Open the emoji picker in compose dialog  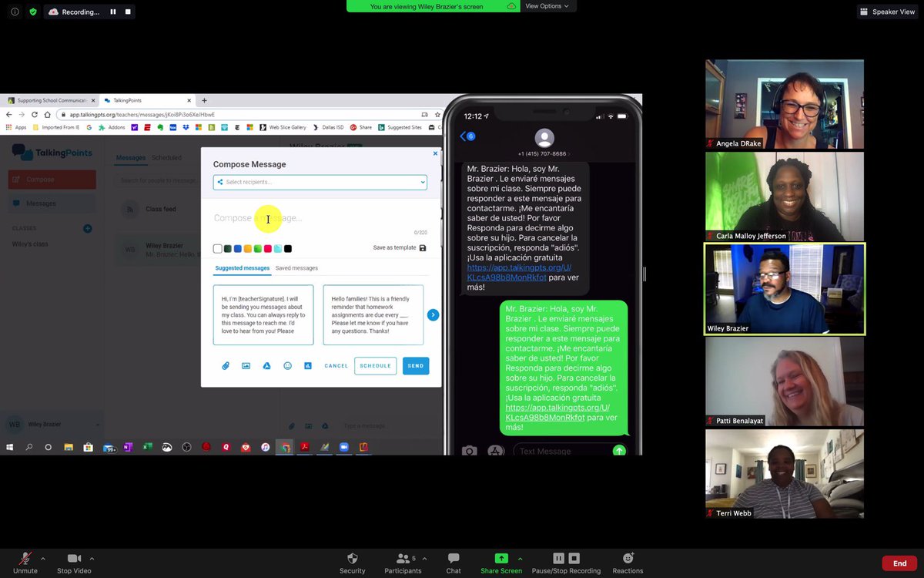coord(287,365)
